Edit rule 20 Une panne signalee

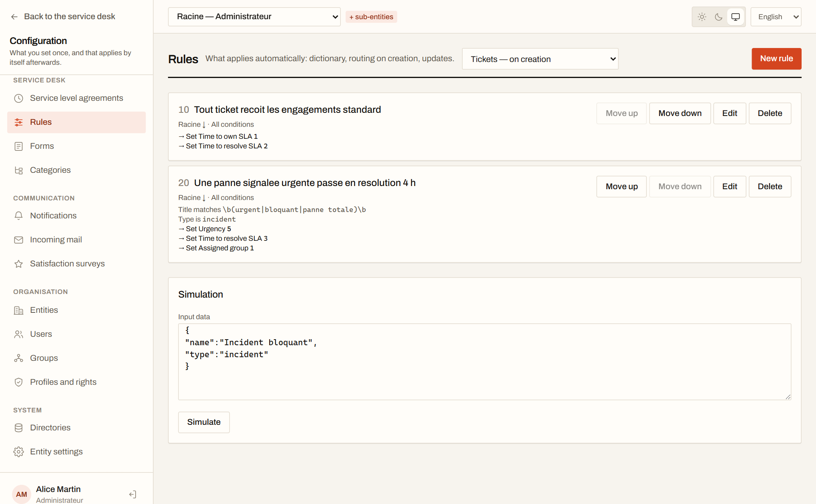pyautogui.click(x=730, y=187)
